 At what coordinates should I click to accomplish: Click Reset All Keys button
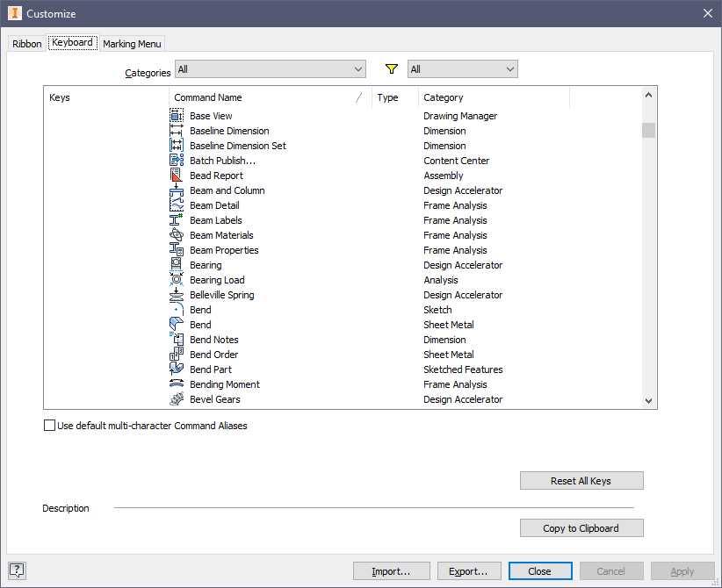[x=581, y=480]
